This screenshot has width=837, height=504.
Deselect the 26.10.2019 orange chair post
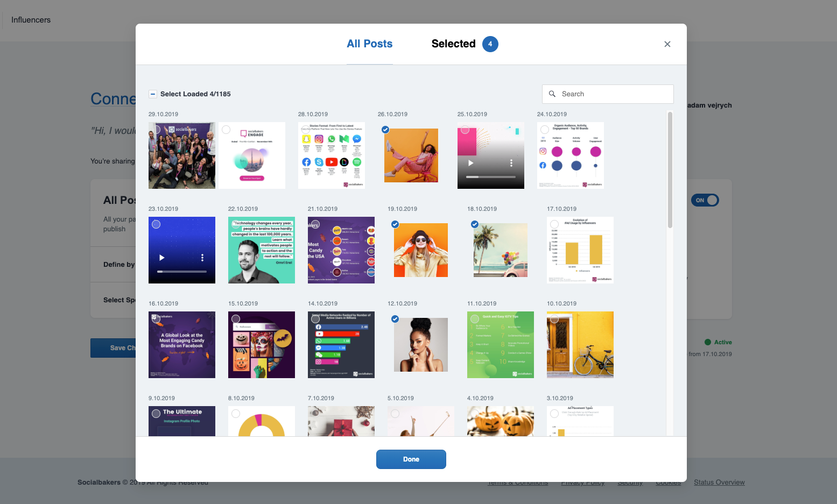385,130
